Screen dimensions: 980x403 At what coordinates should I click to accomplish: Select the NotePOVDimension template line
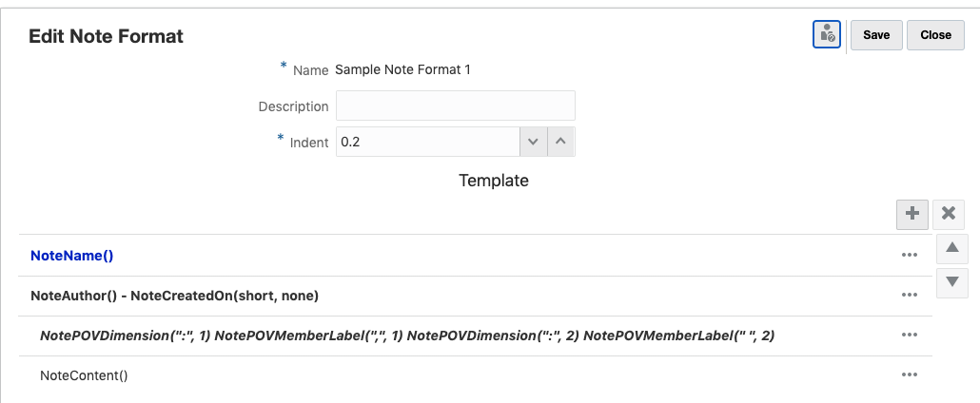point(406,336)
